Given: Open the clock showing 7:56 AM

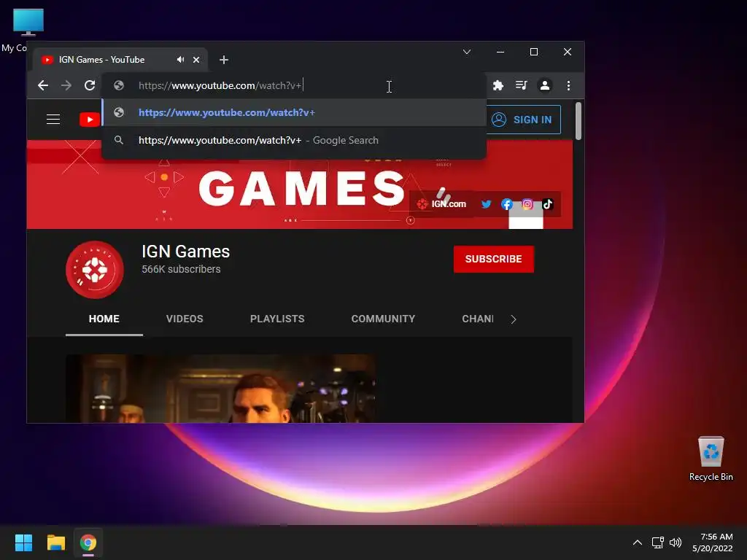Looking at the screenshot, I should click(x=713, y=542).
